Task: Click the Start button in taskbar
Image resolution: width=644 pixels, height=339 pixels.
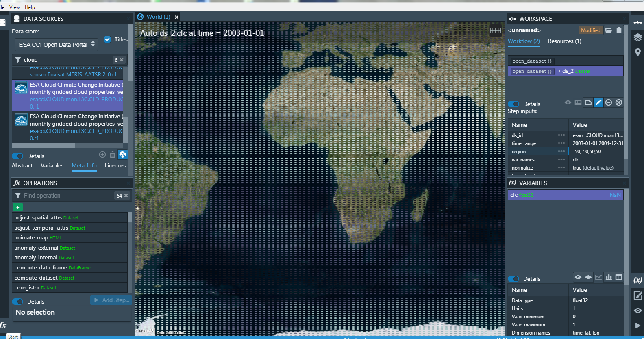Action: pyautogui.click(x=13, y=337)
